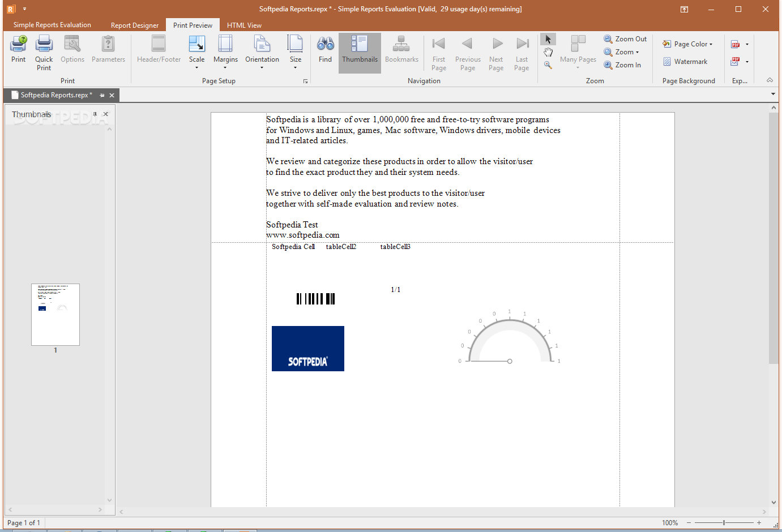Close the Thumbnails panel
Image resolution: width=782 pixels, height=532 pixels.
106,114
